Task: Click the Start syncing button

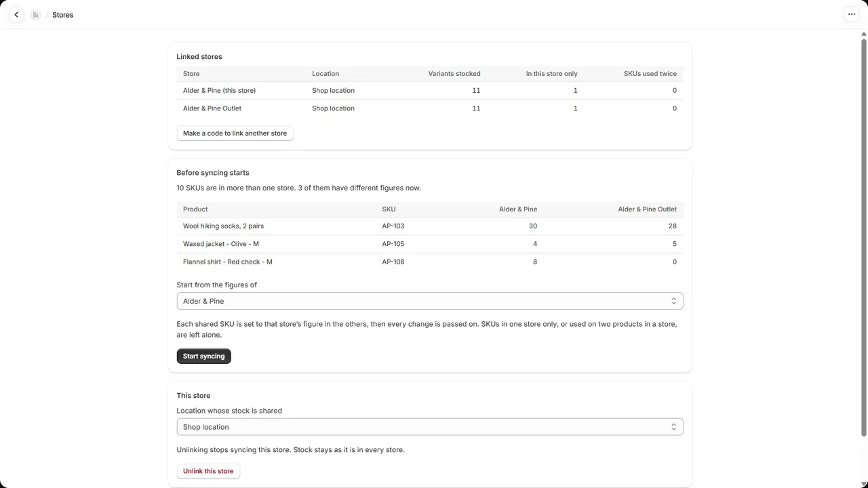Action: click(204, 357)
